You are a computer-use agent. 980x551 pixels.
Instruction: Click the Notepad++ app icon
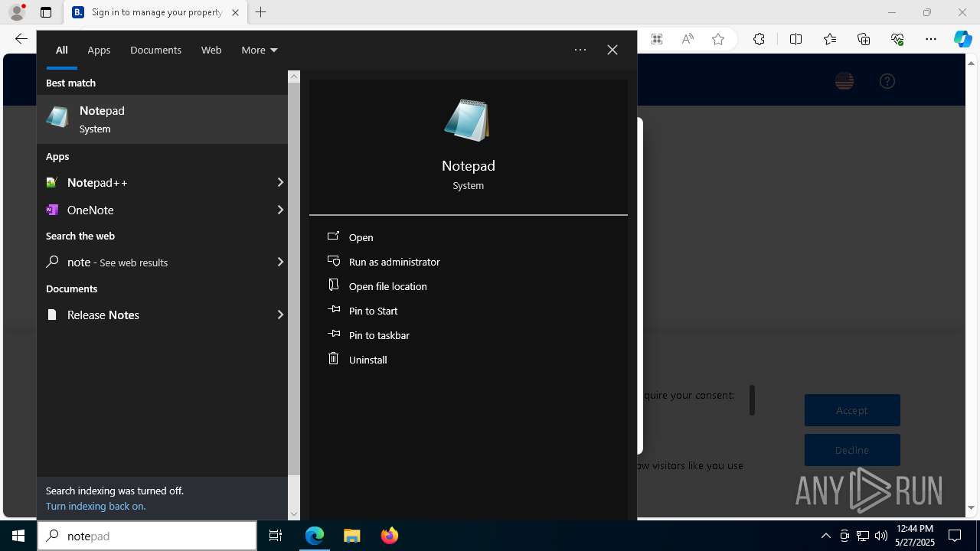[52, 182]
